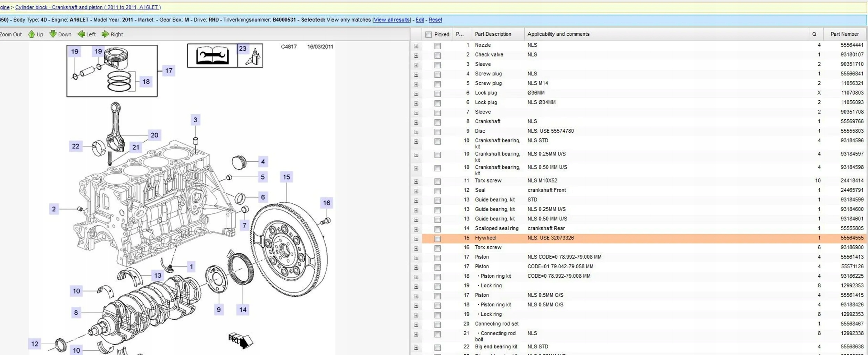Select callout 15 flywheel in diagram
868x355 pixels.
[286, 177]
